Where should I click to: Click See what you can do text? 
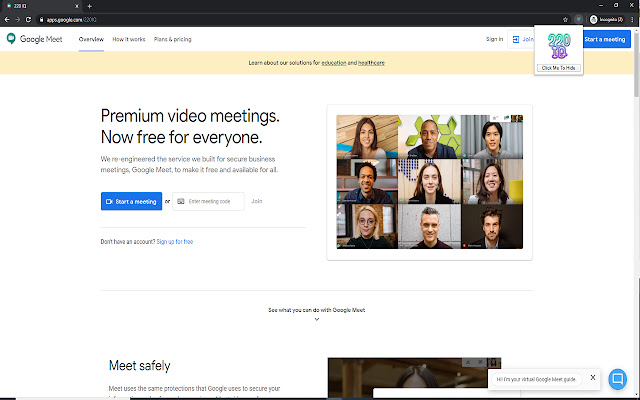[x=316, y=310]
